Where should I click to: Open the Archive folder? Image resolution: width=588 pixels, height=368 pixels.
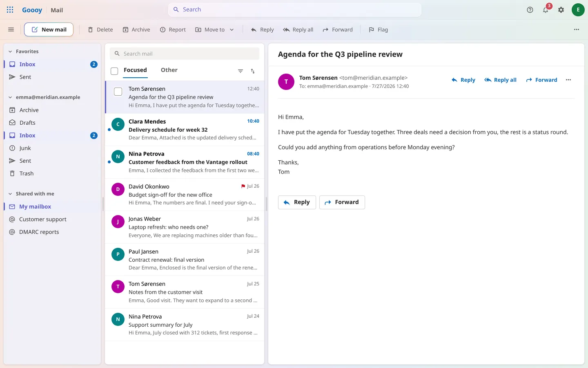click(52, 110)
